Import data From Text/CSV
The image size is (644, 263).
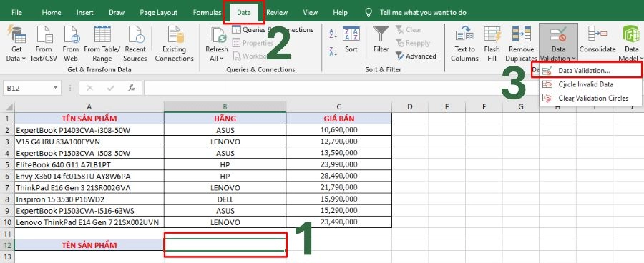[44, 44]
